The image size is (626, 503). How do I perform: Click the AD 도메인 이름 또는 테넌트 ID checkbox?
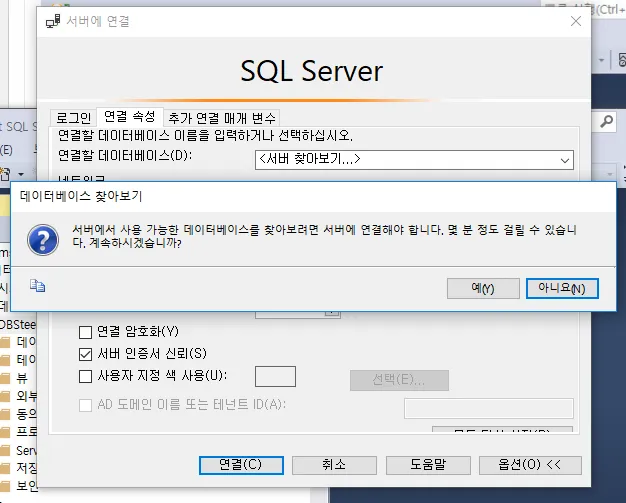[85, 405]
